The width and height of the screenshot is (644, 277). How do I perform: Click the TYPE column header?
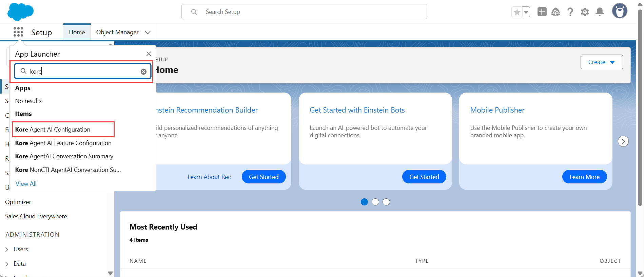[x=422, y=261]
